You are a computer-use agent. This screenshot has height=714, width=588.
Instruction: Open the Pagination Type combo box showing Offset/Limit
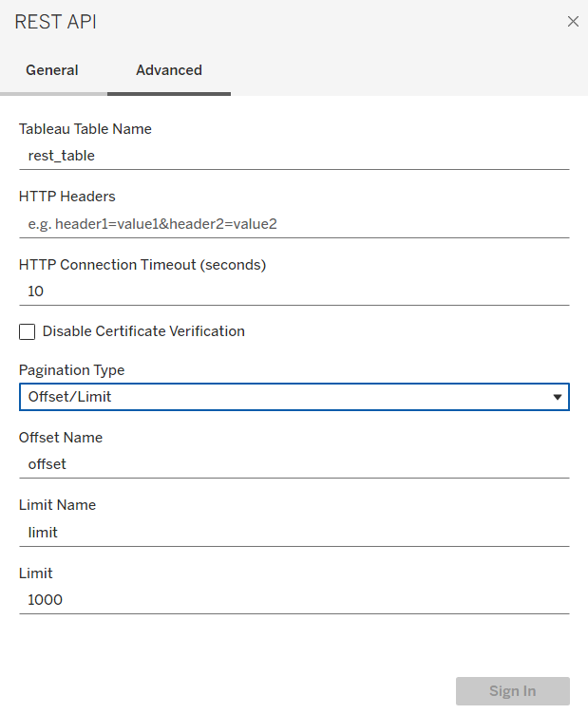coord(285,397)
